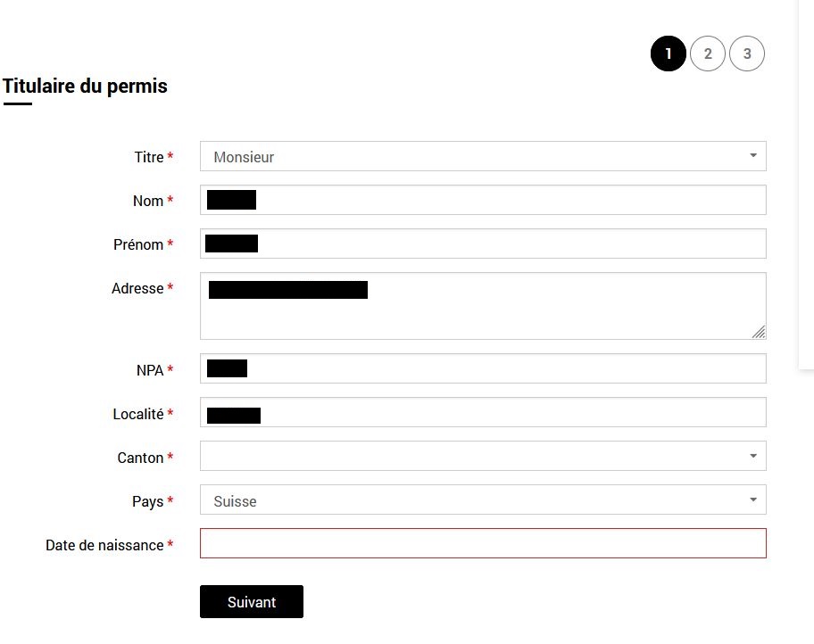Click the Titre field label

[149, 157]
